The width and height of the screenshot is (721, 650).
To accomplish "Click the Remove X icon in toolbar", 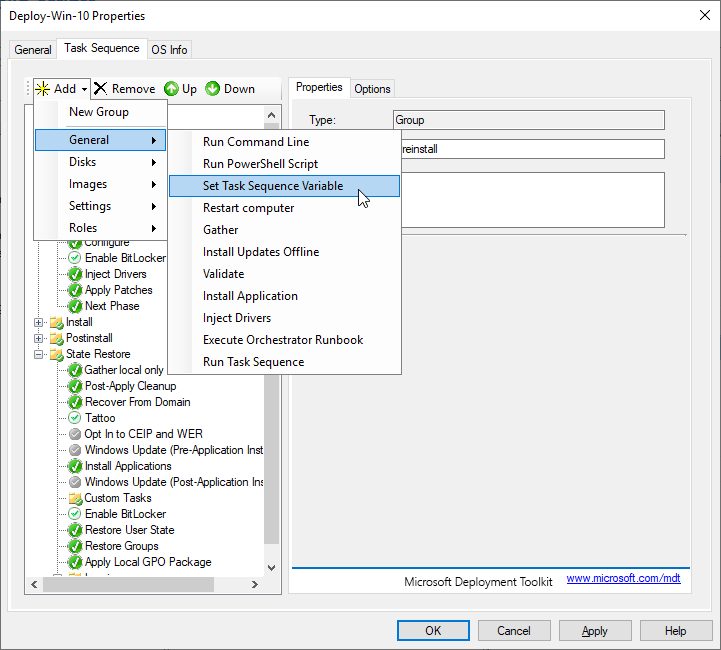I will (100, 89).
